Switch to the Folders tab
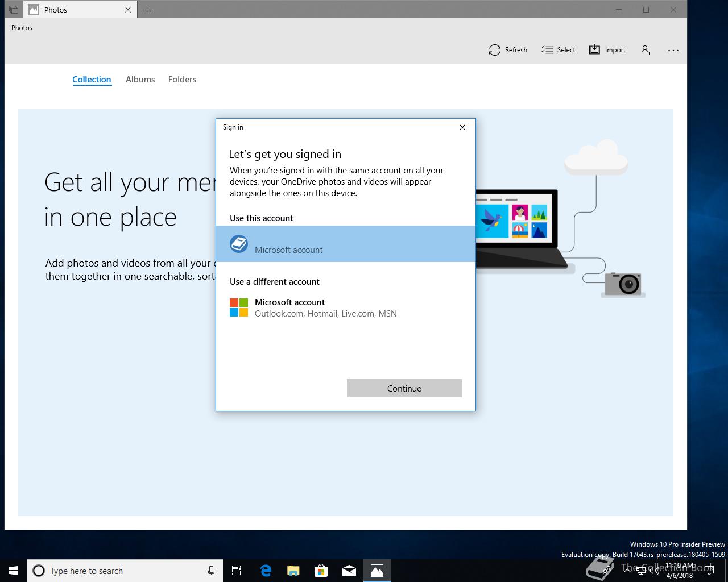The height and width of the screenshot is (582, 728). [182, 80]
